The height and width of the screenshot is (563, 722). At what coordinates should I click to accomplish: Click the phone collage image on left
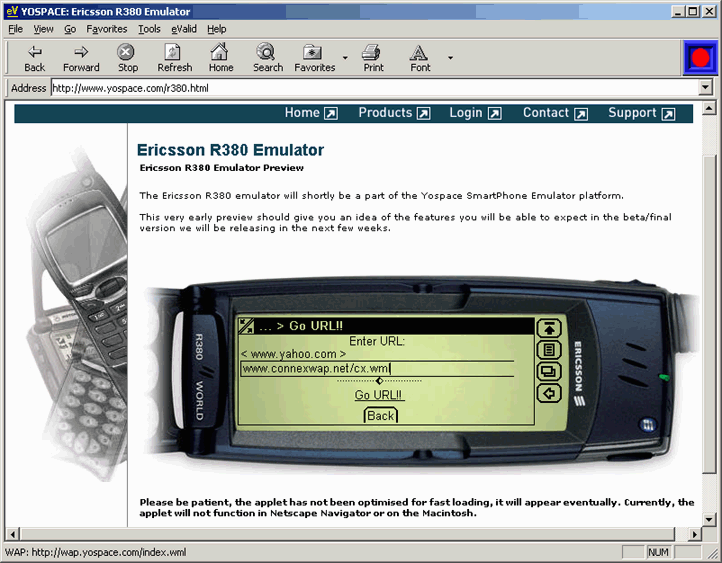(77, 313)
